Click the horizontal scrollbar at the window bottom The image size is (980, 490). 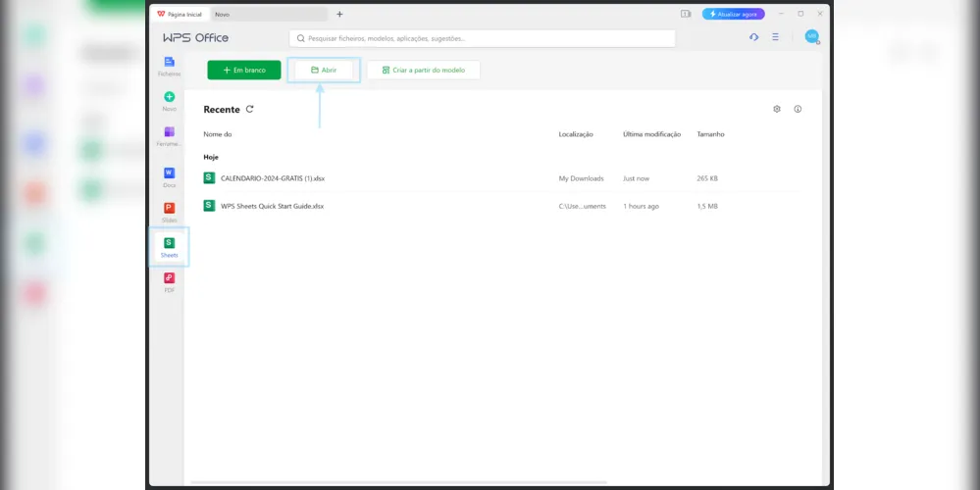tap(398, 482)
